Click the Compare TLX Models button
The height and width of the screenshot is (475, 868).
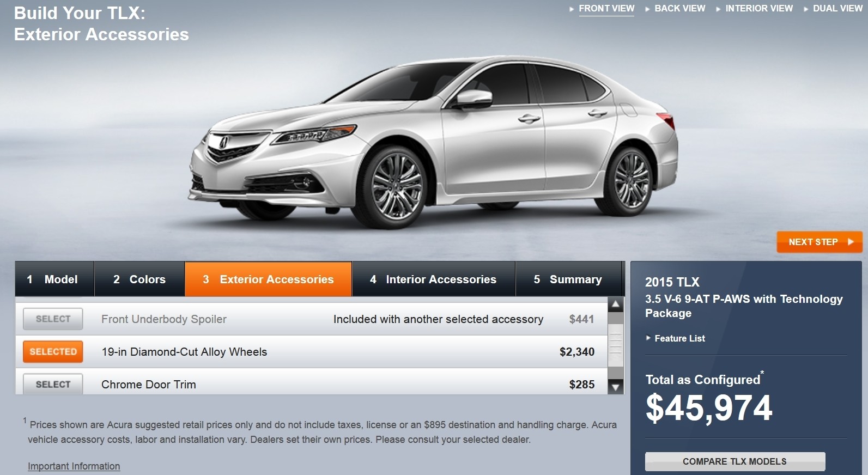pyautogui.click(x=735, y=461)
